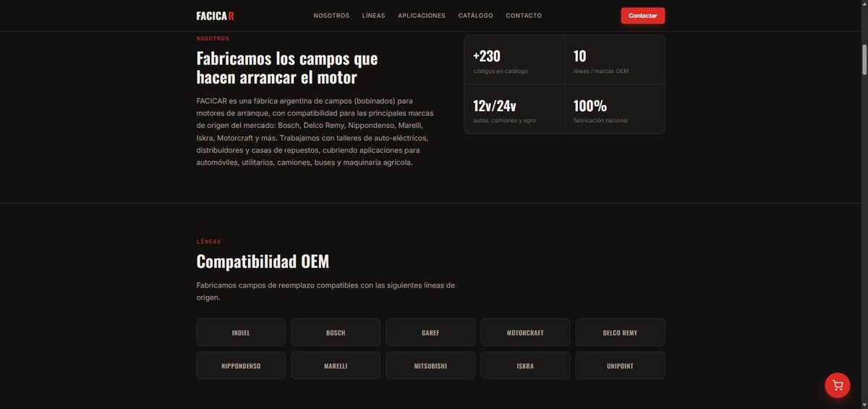868x409 pixels.
Task: Navigate to Contacto in the menu
Action: [x=524, y=16]
